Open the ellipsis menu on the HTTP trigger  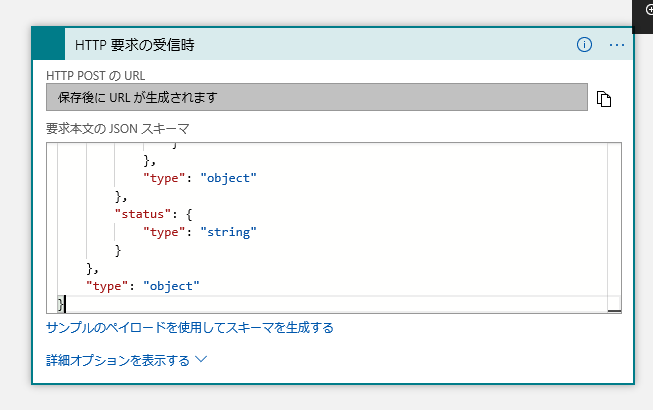(617, 45)
